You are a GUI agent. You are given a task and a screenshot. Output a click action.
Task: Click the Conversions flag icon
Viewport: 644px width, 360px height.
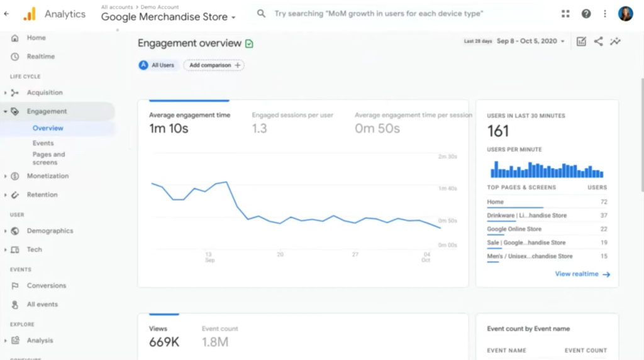coord(15,286)
